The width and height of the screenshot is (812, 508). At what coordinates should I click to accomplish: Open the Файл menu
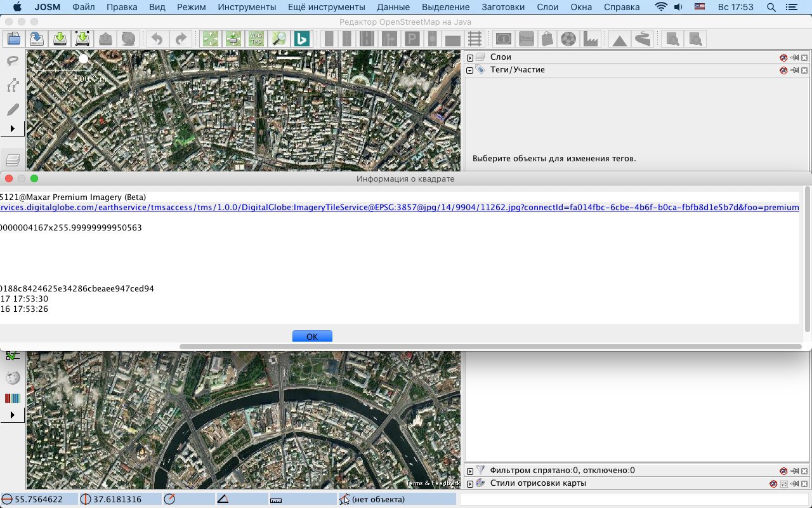84,7
